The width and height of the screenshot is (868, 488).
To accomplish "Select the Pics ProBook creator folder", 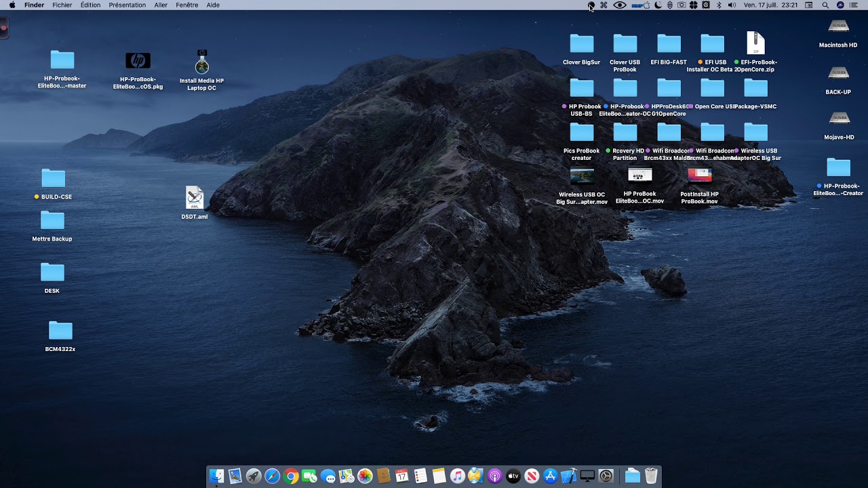I will coord(581,132).
